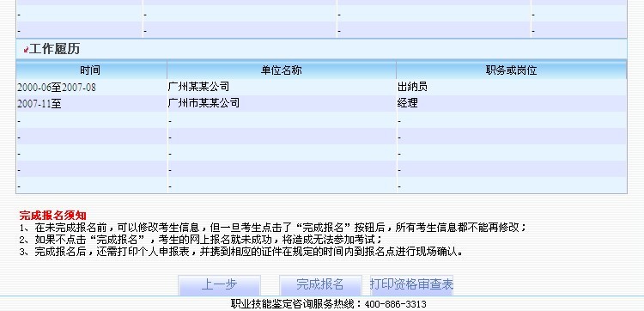Click the 完成报名 button
This screenshot has width=644, height=311.
(x=320, y=284)
